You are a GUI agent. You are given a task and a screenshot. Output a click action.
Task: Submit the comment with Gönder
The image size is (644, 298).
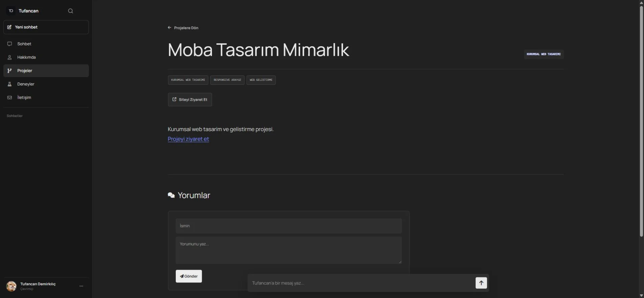tap(189, 276)
